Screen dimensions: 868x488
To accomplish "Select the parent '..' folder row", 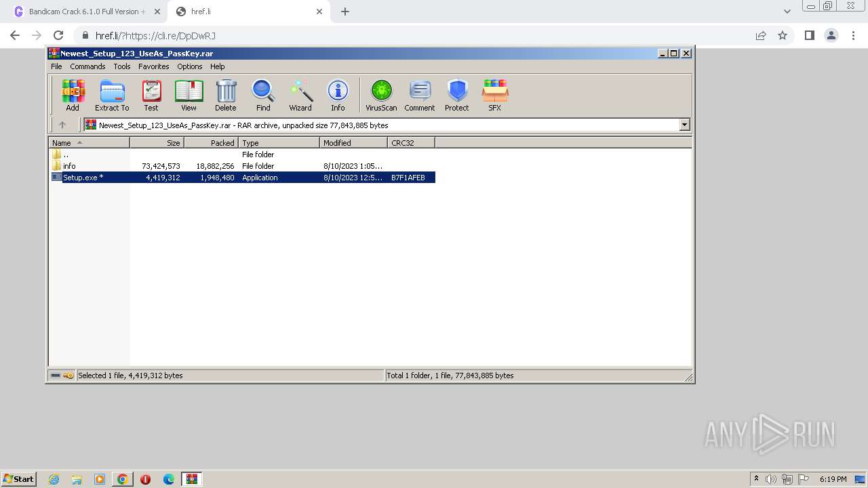I will pos(242,155).
